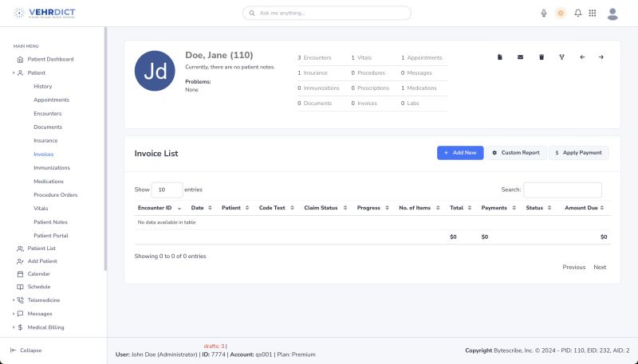This screenshot has width=638, height=364.
Task: Click the 1 Medications summary link
Action: 419,88
